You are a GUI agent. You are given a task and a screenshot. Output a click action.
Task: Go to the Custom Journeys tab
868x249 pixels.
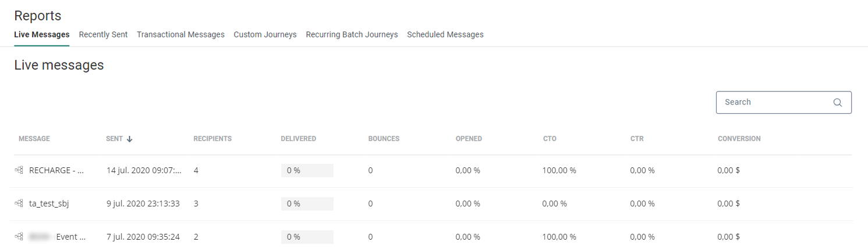(x=265, y=34)
